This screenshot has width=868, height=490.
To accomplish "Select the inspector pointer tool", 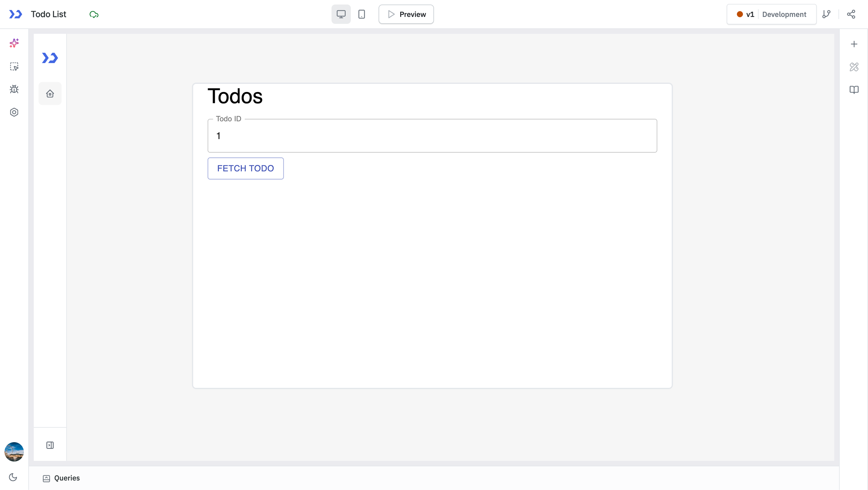I will [14, 66].
